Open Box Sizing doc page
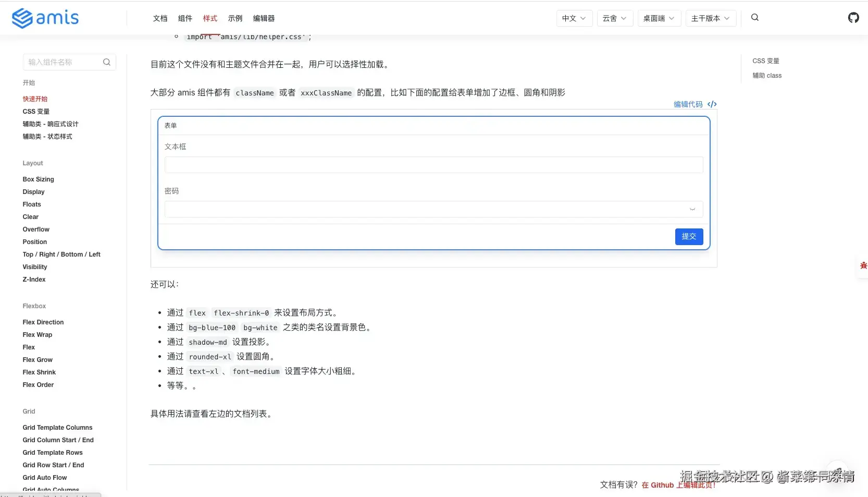 [38, 179]
